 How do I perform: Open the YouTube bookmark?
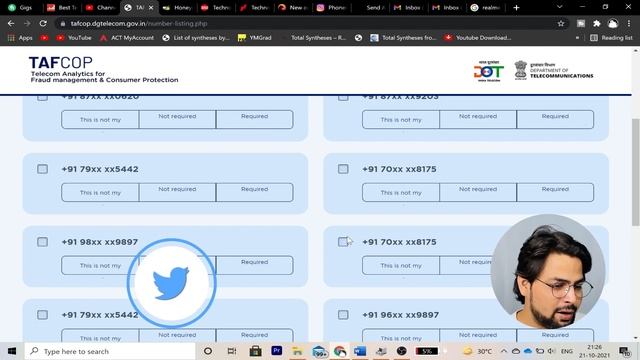74,38
